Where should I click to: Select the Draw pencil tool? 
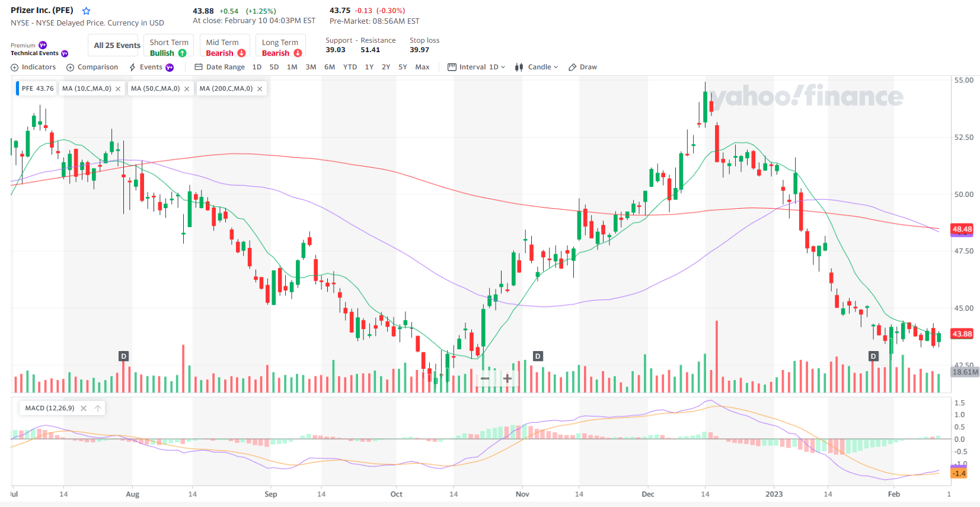point(582,67)
